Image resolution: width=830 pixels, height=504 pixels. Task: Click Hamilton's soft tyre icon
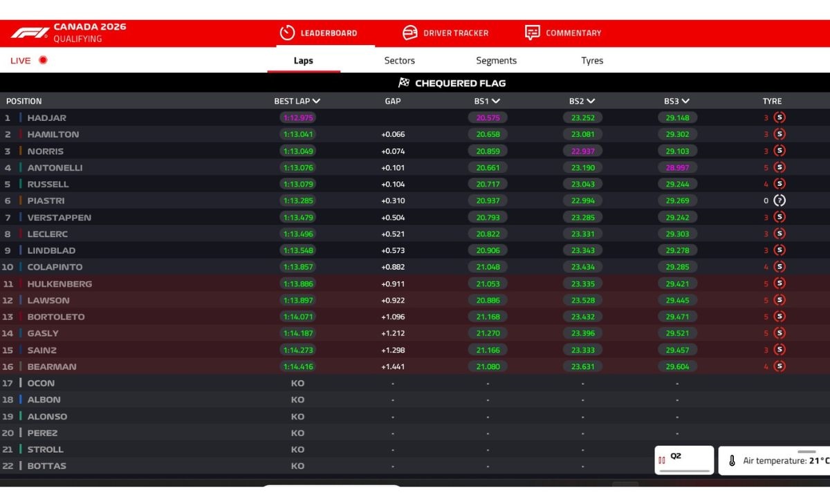point(780,134)
